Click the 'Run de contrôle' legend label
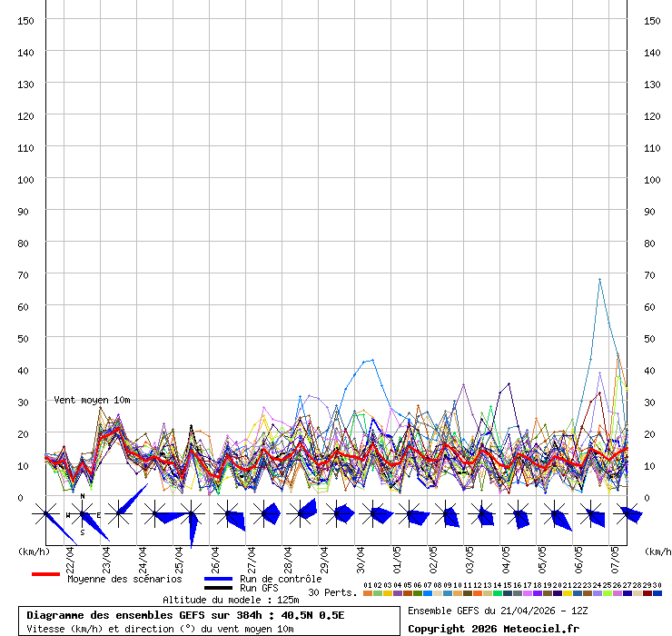The height and width of the screenshot is (636, 672). 281,579
